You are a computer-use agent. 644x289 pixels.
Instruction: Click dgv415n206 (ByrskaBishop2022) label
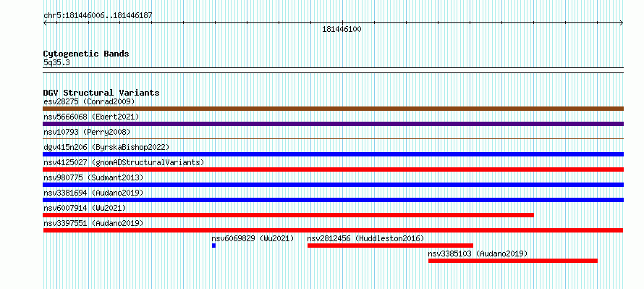pos(106,147)
